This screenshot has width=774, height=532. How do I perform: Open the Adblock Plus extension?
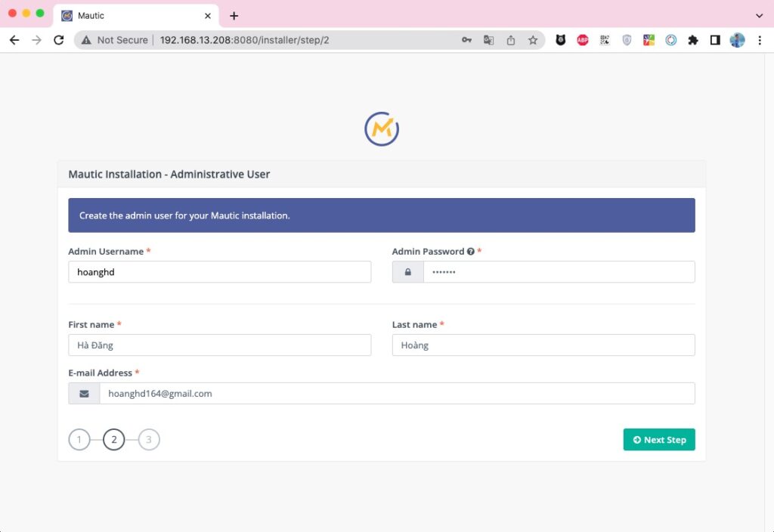[583, 40]
